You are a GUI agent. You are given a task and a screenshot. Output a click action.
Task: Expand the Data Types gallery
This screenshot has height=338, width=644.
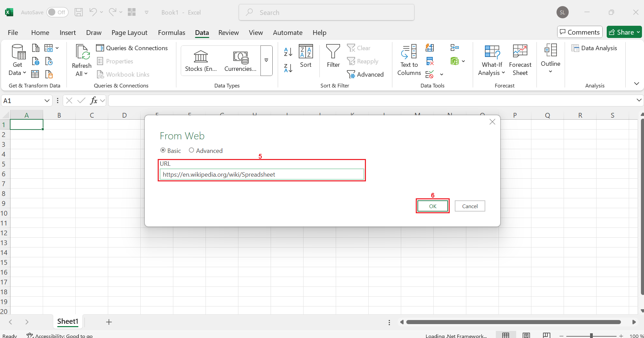[267, 61]
